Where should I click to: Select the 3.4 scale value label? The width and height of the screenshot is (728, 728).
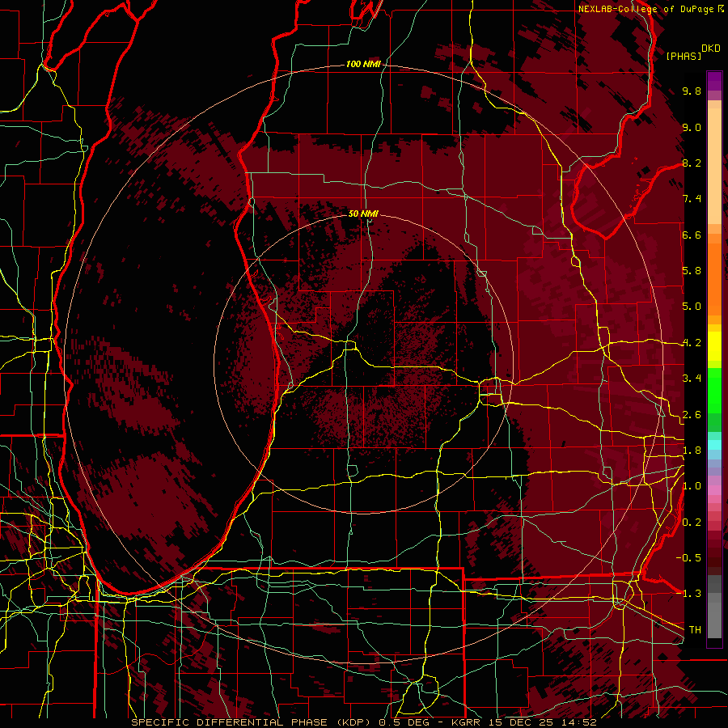point(692,379)
